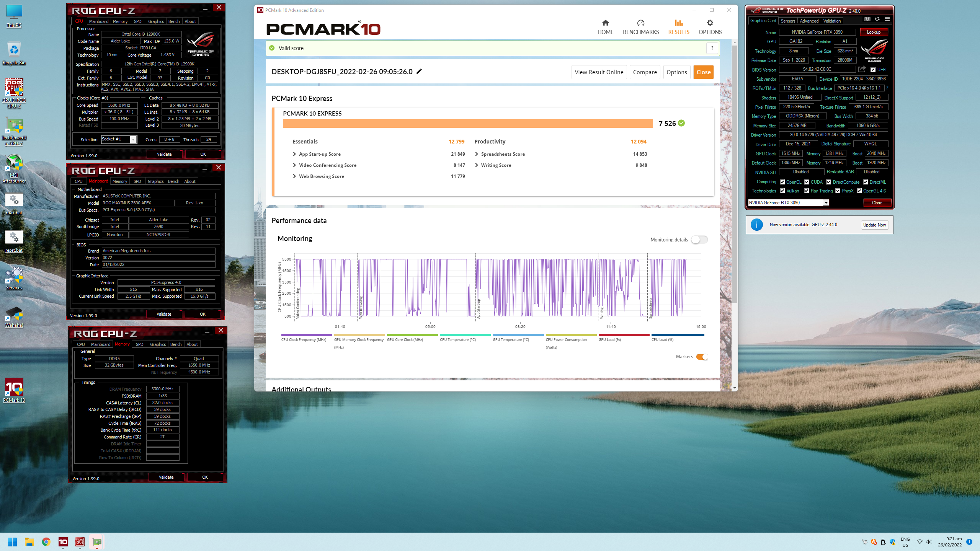980x551 pixels.
Task: Expand Web Browsing Score row
Action: pos(294,176)
